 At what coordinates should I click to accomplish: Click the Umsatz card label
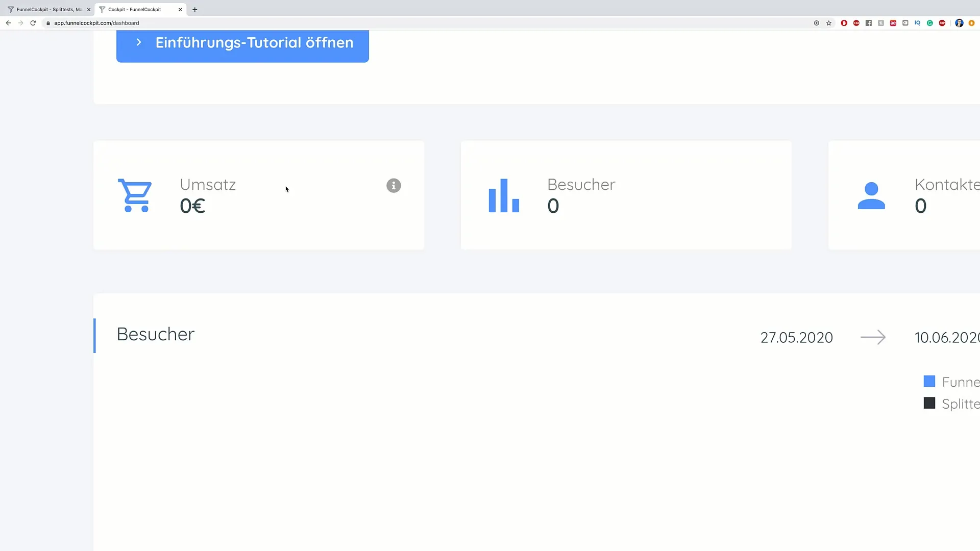208,184
